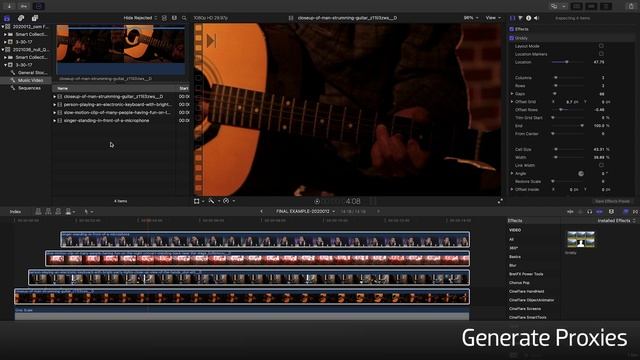Click the Connect clip timeline button
This screenshot has height=360, width=640.
point(38,211)
